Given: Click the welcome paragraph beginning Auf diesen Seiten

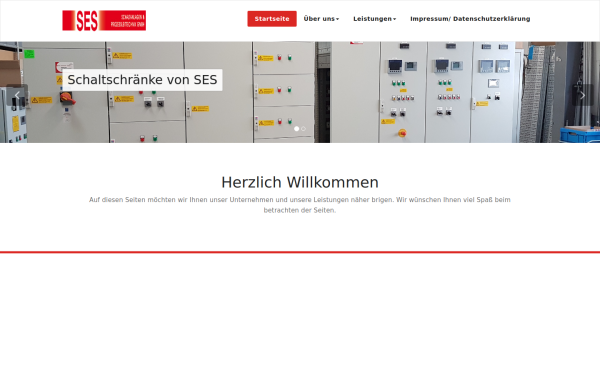Looking at the screenshot, I should click(300, 205).
